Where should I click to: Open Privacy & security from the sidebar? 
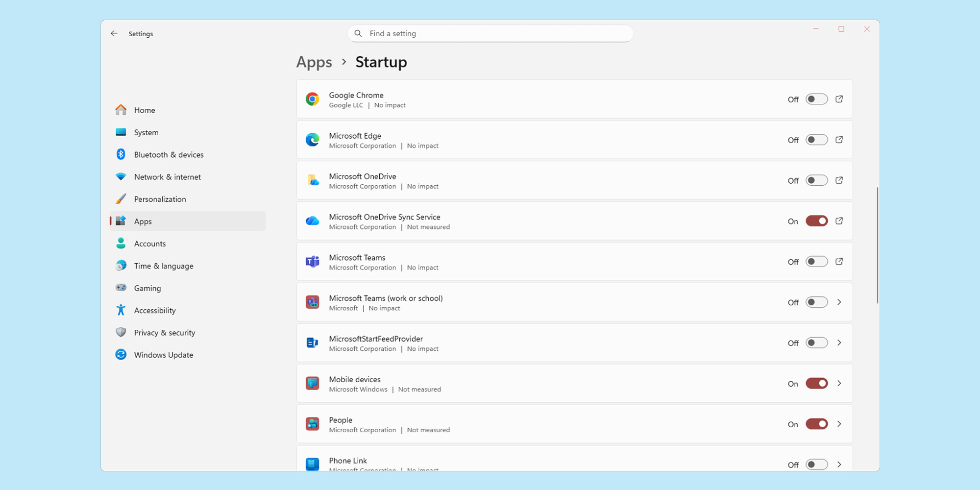pos(164,332)
